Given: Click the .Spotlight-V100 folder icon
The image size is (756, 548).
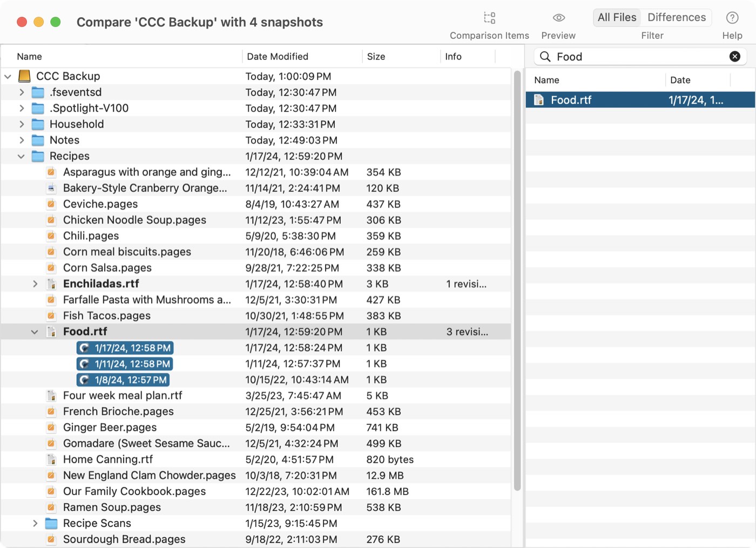Looking at the screenshot, I should (38, 108).
